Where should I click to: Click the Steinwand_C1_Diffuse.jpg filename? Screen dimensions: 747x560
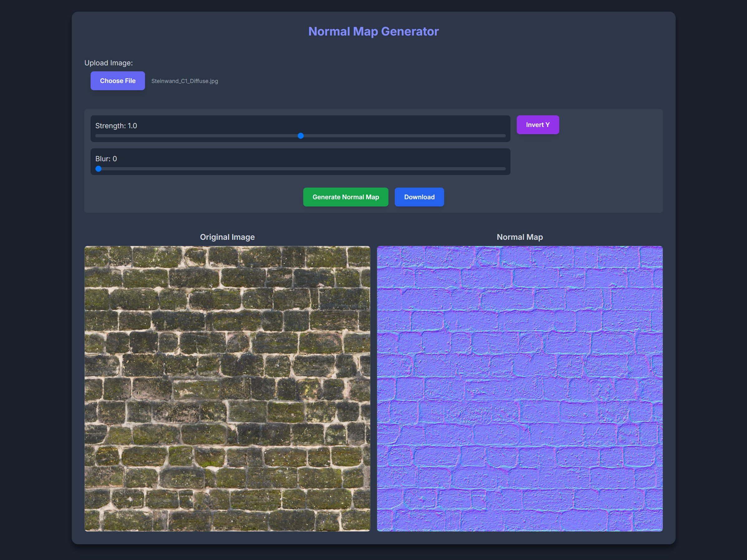click(185, 81)
